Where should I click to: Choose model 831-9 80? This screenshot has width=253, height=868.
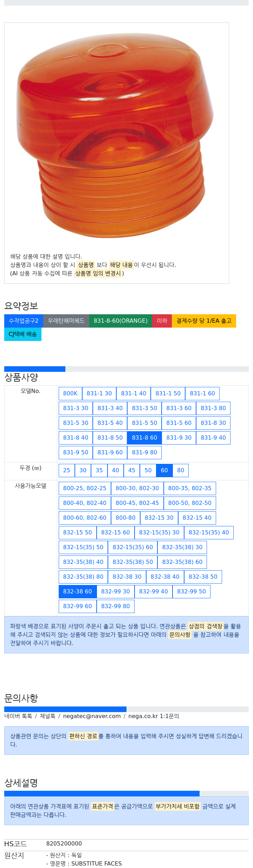(x=144, y=452)
